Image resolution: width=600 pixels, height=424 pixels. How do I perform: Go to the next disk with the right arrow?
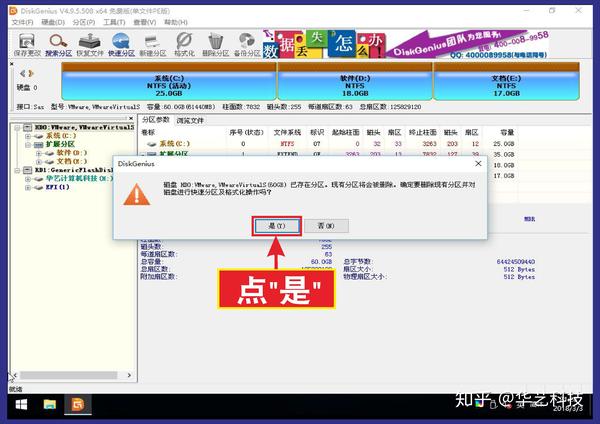31,73
